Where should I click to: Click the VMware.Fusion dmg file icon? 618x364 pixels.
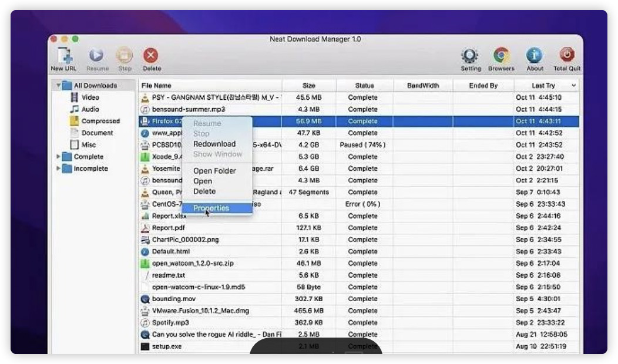(145, 311)
